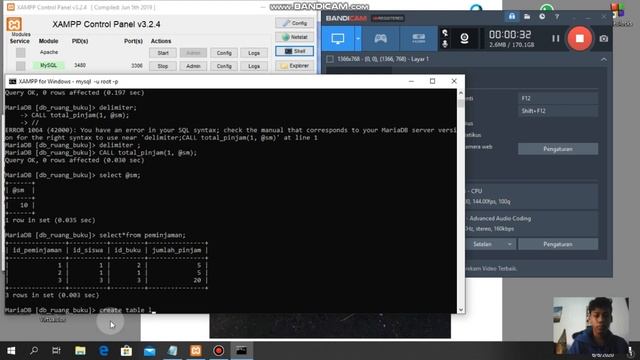Switch to Bandicam taskbar icon
This screenshot has height=360, width=640.
coord(218,351)
